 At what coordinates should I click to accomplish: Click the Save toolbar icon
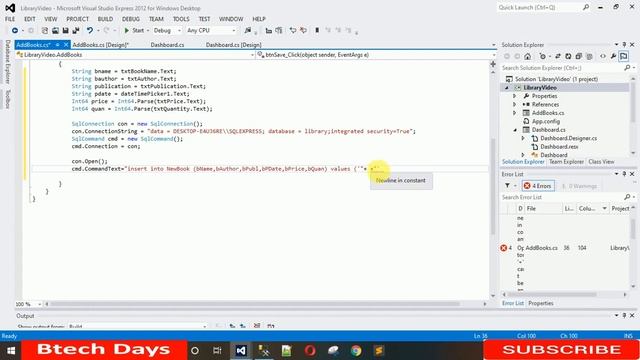[x=65, y=31]
